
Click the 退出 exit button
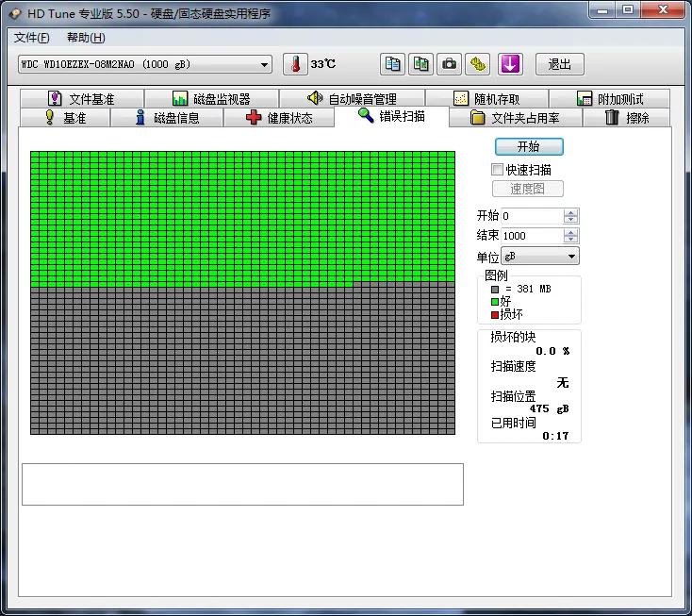(x=560, y=64)
